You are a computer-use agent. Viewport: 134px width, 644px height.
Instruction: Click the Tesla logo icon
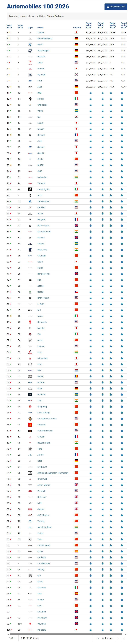tap(30, 62)
